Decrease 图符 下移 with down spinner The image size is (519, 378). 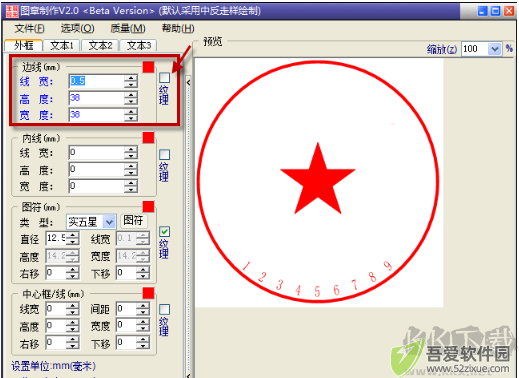pyautogui.click(x=143, y=276)
